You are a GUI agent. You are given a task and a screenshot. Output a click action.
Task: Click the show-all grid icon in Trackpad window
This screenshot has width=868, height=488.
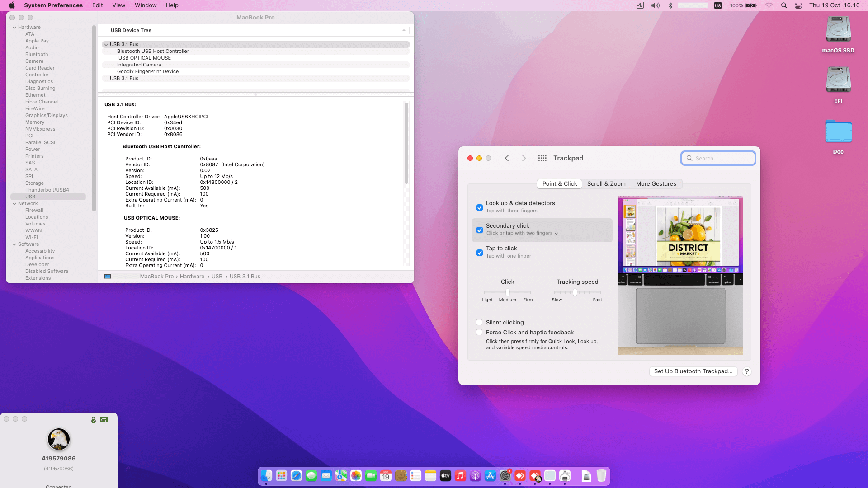542,158
